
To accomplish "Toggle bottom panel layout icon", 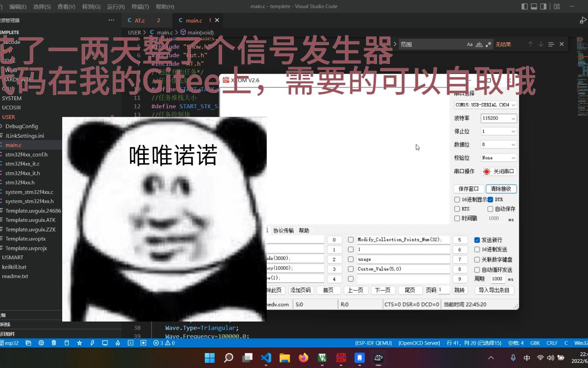I will coord(534,6).
